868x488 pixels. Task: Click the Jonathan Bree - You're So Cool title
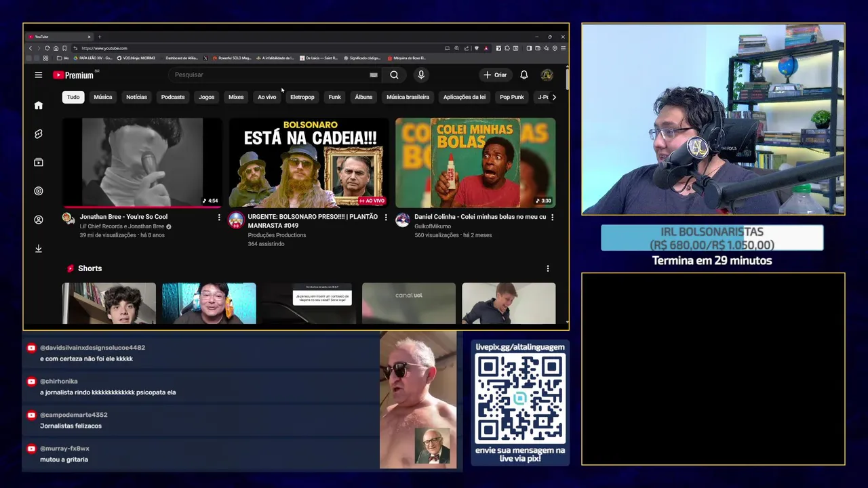pos(123,217)
